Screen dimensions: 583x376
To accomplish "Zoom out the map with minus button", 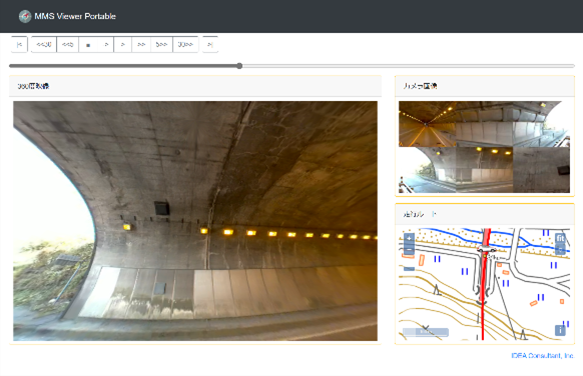I will pos(409,250).
